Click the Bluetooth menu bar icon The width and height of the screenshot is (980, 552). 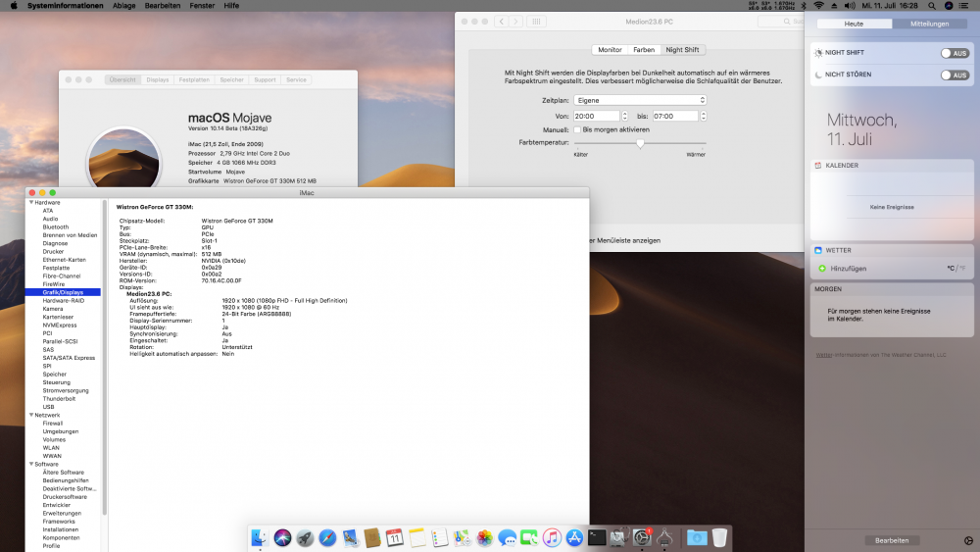805,6
